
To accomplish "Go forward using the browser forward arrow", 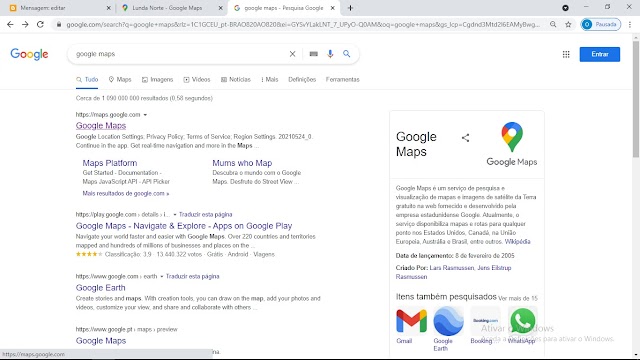I will [x=25, y=24].
